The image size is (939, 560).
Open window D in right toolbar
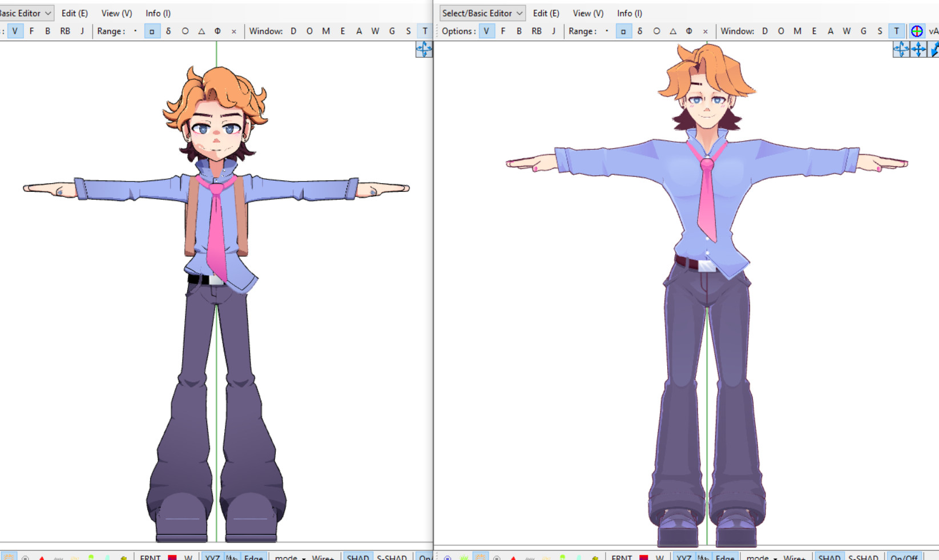[x=765, y=31]
